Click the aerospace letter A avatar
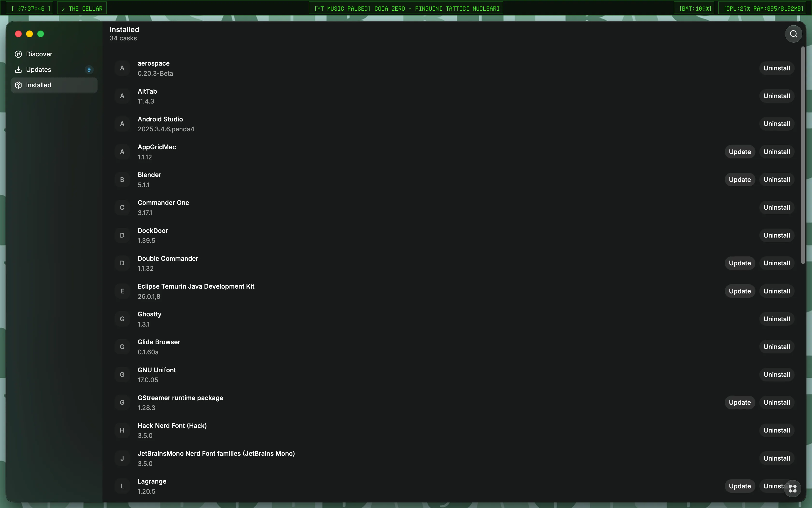The image size is (812, 508). coord(122,68)
